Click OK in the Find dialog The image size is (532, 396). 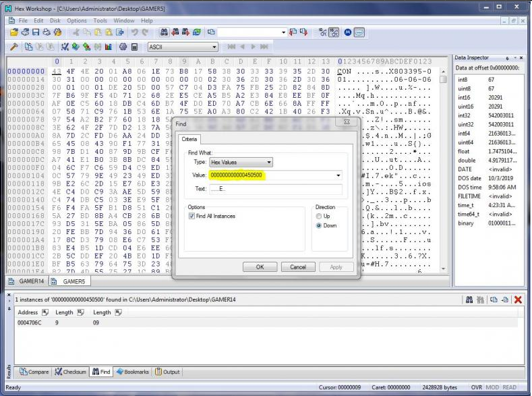coord(260,267)
